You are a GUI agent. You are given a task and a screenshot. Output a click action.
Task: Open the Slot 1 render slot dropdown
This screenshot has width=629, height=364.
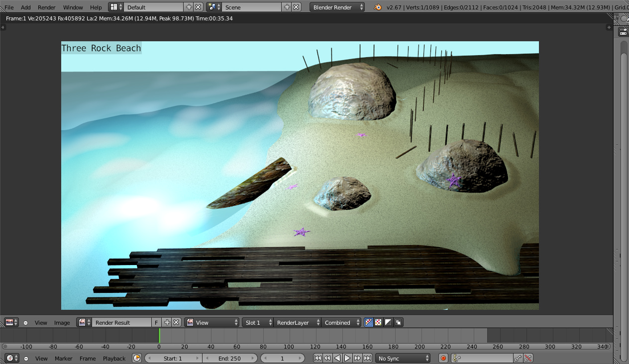[x=258, y=322]
